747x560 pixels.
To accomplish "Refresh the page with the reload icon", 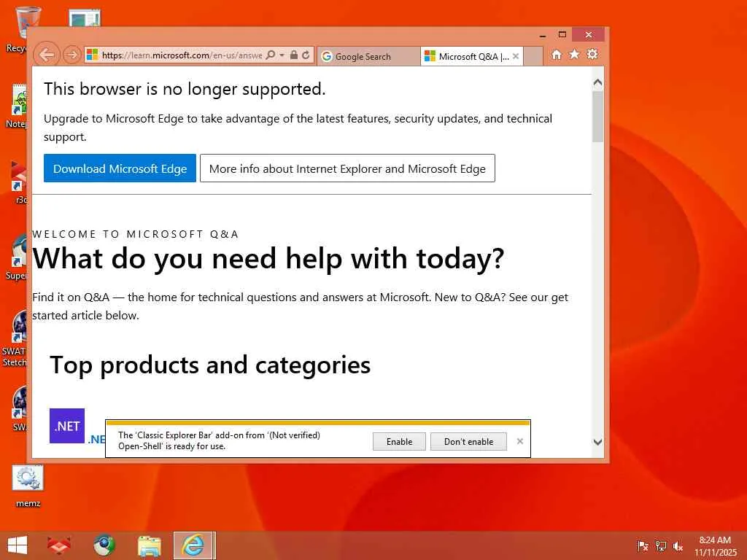I will 306,55.
